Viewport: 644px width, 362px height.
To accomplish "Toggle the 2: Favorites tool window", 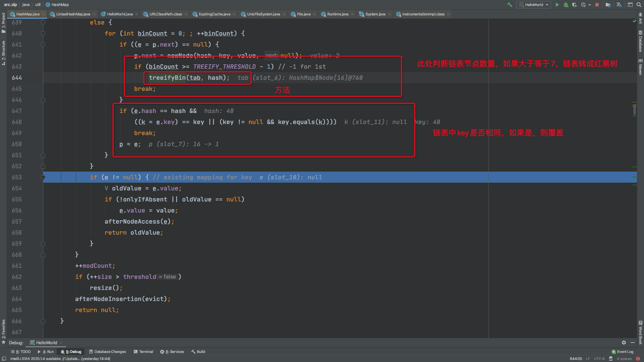I will [x=3, y=331].
